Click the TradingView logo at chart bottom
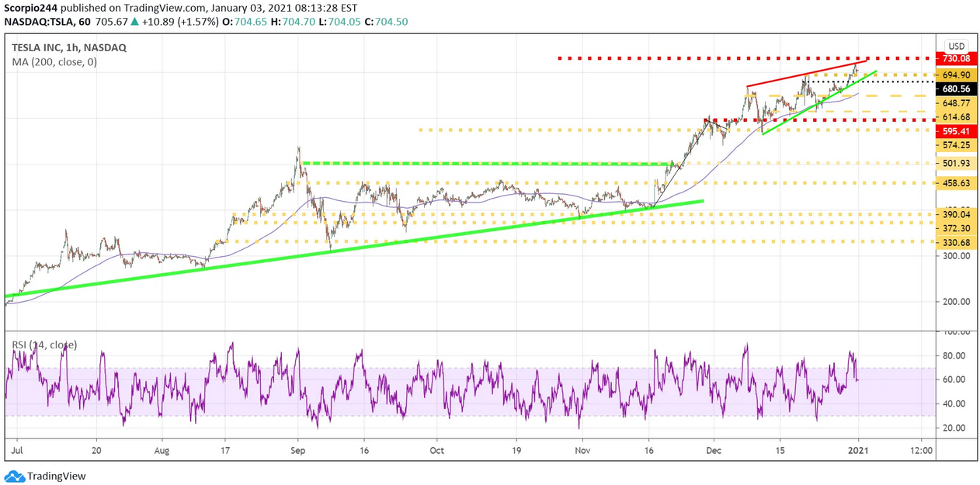The width and height of the screenshot is (980, 485). coord(45,476)
